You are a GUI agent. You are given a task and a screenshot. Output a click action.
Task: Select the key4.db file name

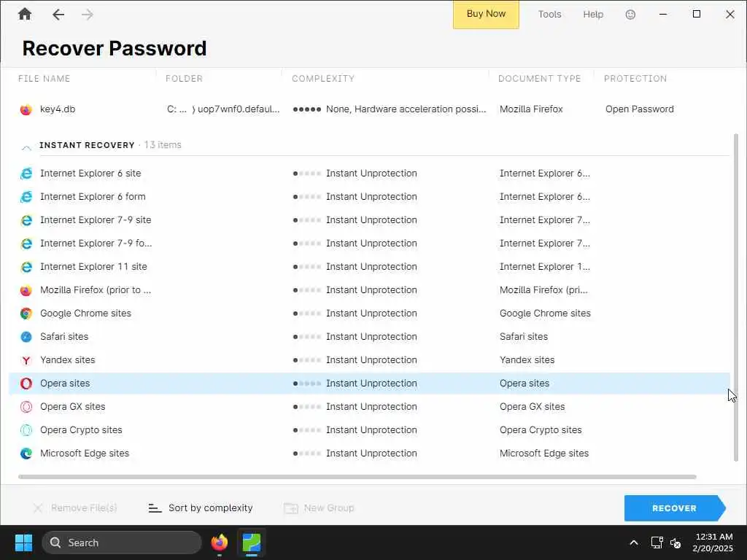pyautogui.click(x=58, y=109)
